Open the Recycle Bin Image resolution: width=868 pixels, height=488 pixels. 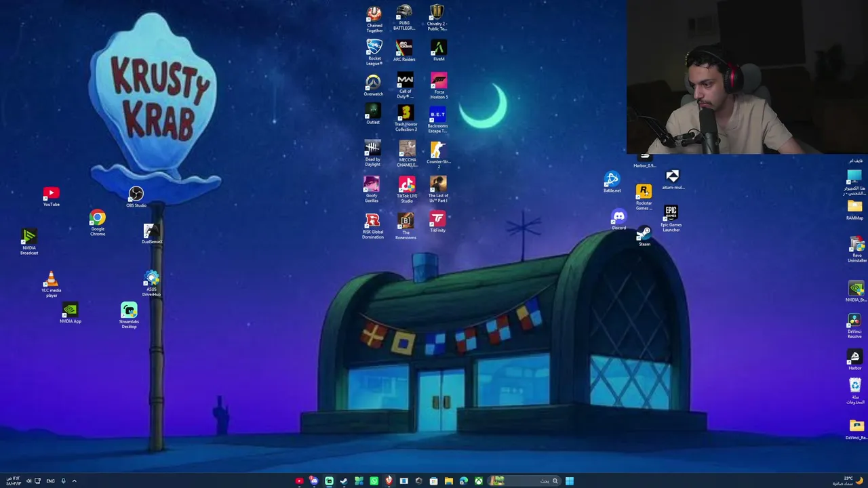(x=855, y=391)
